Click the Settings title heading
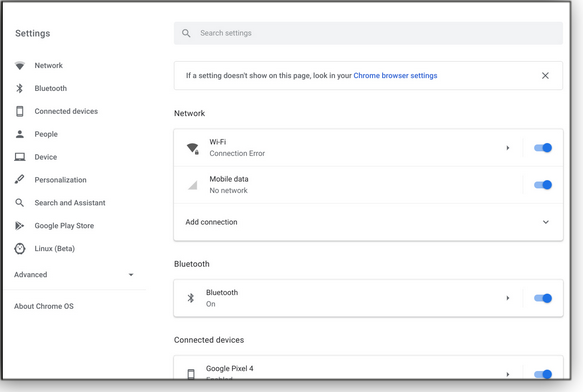583x392 pixels. (33, 33)
